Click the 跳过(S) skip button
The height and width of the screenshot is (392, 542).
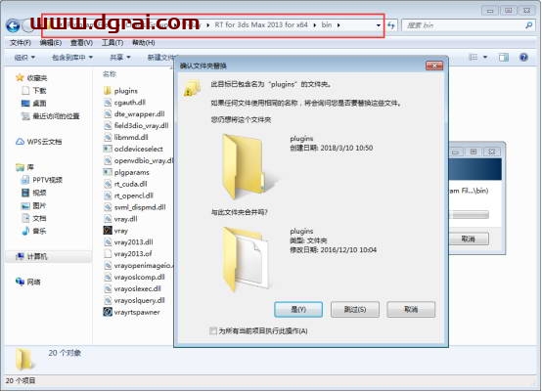coord(355,309)
